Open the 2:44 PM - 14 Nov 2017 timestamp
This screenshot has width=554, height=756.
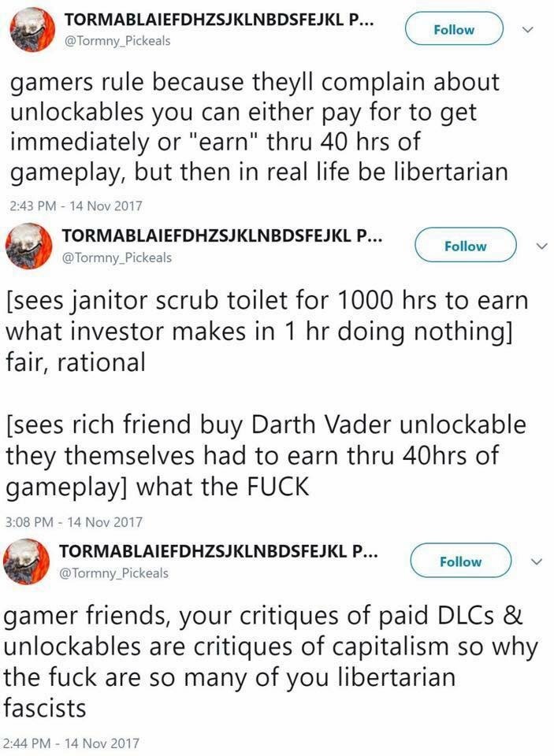(x=73, y=743)
